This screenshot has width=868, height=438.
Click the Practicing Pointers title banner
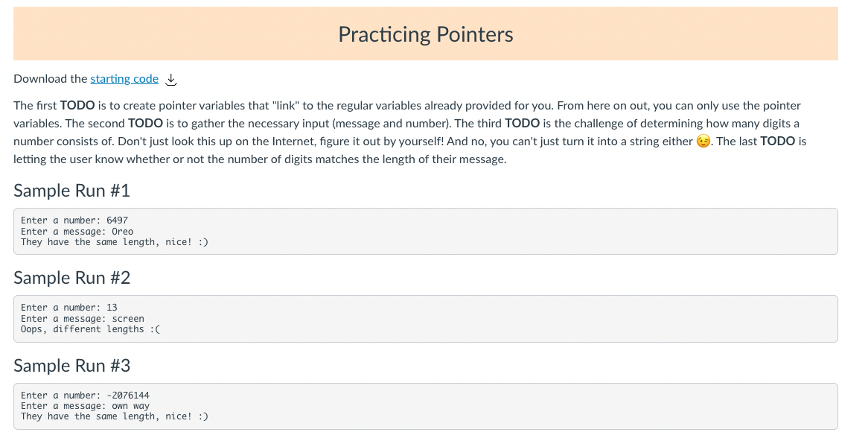pyautogui.click(x=426, y=34)
